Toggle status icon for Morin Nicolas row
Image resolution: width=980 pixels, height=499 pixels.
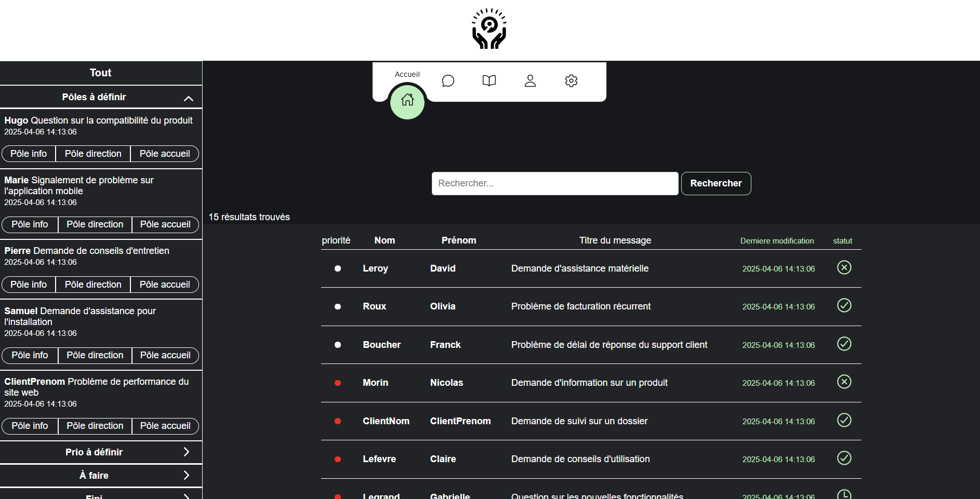point(844,382)
